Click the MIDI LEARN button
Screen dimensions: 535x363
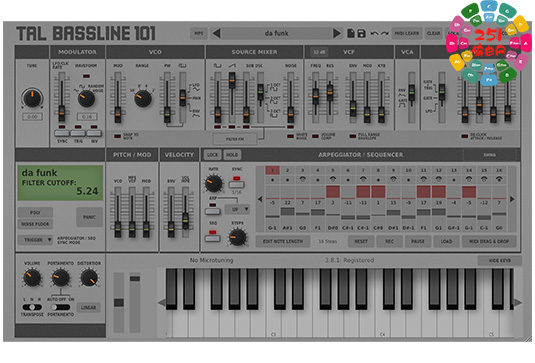pyautogui.click(x=407, y=33)
